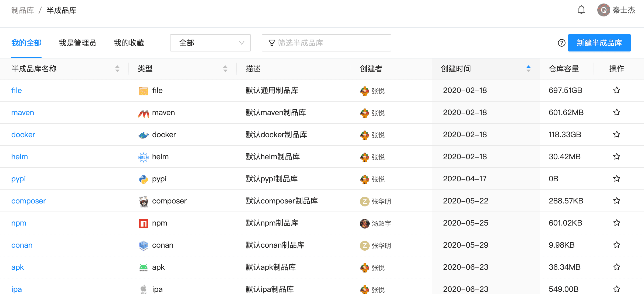Open the pypi repository link
The image size is (644, 294).
pyautogui.click(x=18, y=179)
